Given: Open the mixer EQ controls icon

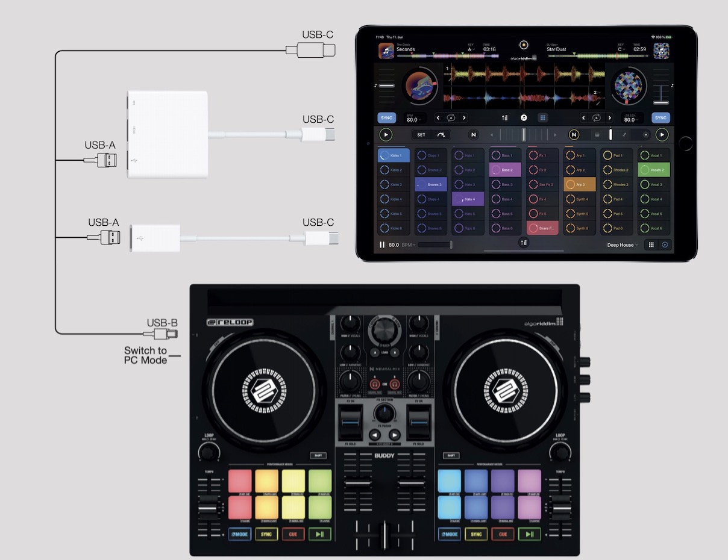Looking at the screenshot, I should click(x=504, y=117).
